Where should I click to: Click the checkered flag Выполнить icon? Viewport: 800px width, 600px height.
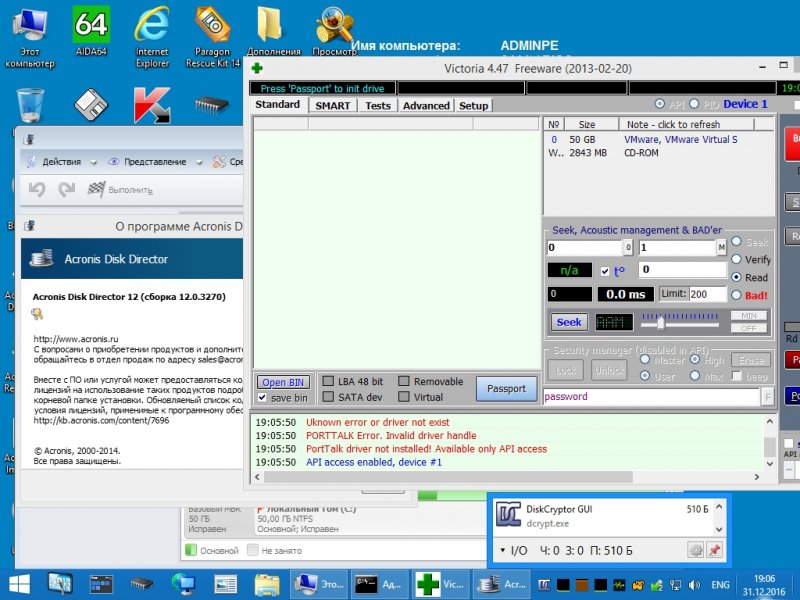[x=96, y=189]
